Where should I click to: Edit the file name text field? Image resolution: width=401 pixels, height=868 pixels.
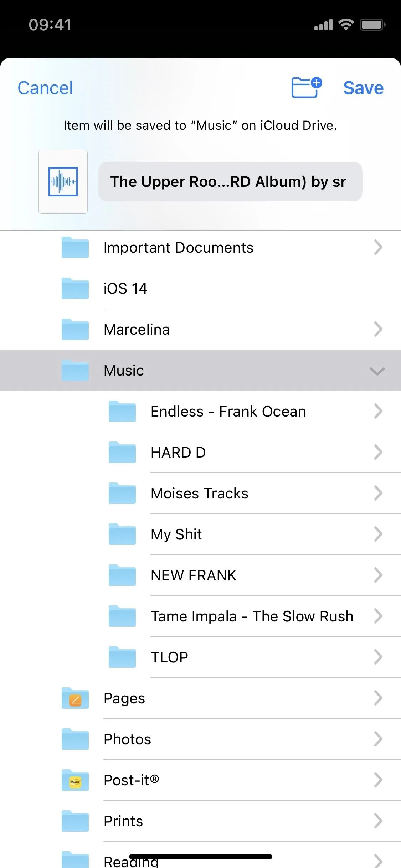pyautogui.click(x=230, y=182)
